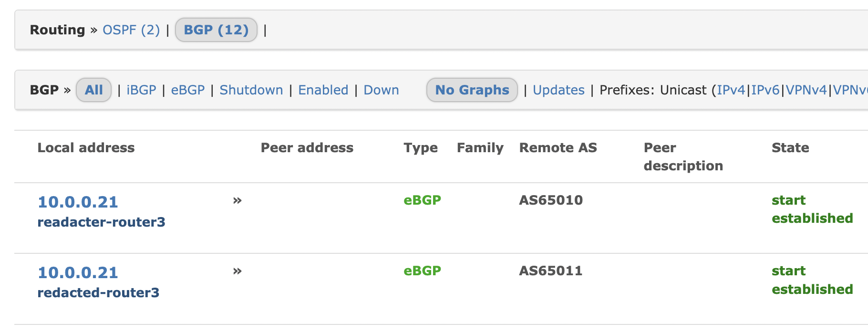Filter sessions by eBGP
Screen dimensions: 868x333
click(187, 90)
